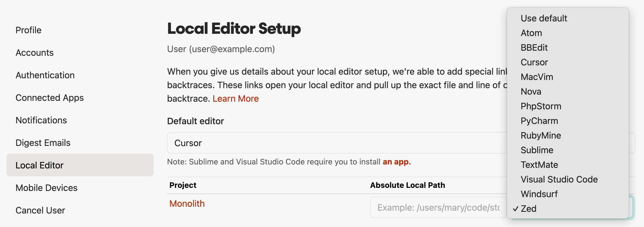Open the Monolith project link

point(187,204)
